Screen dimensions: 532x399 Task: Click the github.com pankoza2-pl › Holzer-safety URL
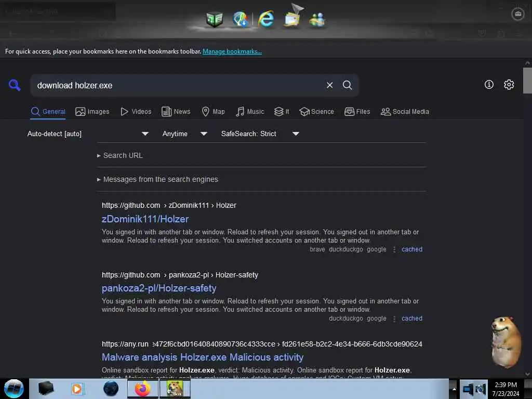[x=180, y=275]
